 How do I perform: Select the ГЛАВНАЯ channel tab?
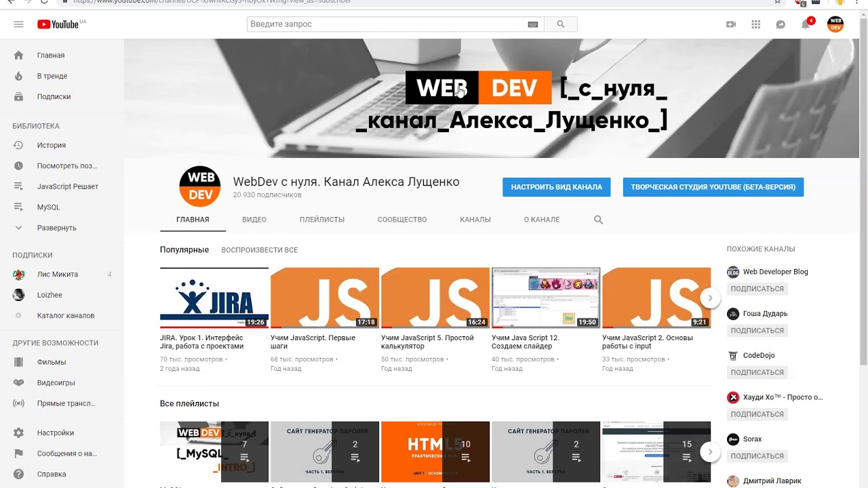click(193, 220)
